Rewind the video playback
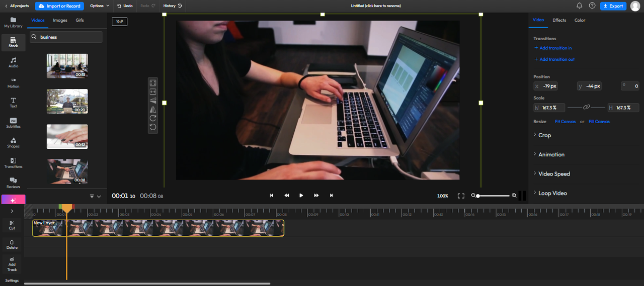The width and height of the screenshot is (644, 286). (287, 196)
